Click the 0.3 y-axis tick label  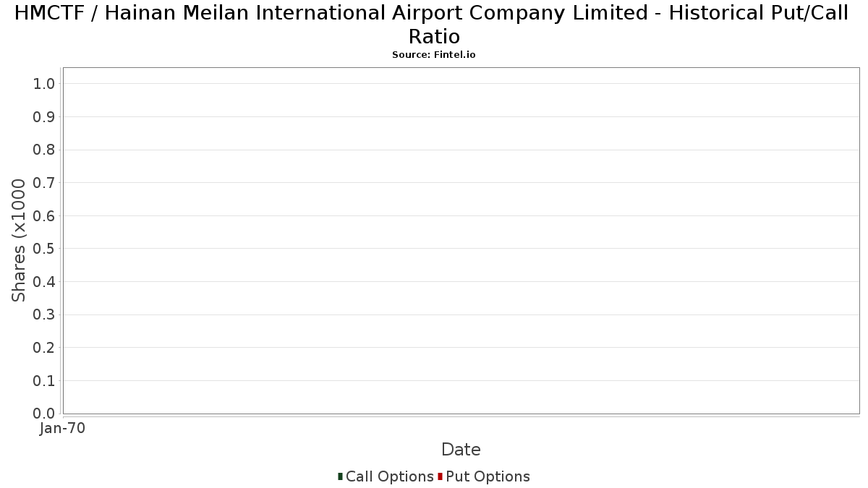click(x=44, y=315)
